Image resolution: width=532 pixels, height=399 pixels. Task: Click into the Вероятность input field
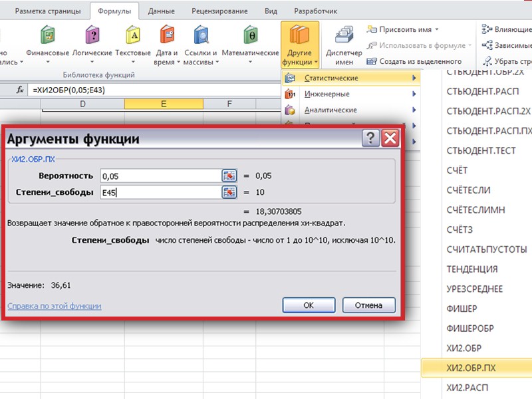pos(160,176)
